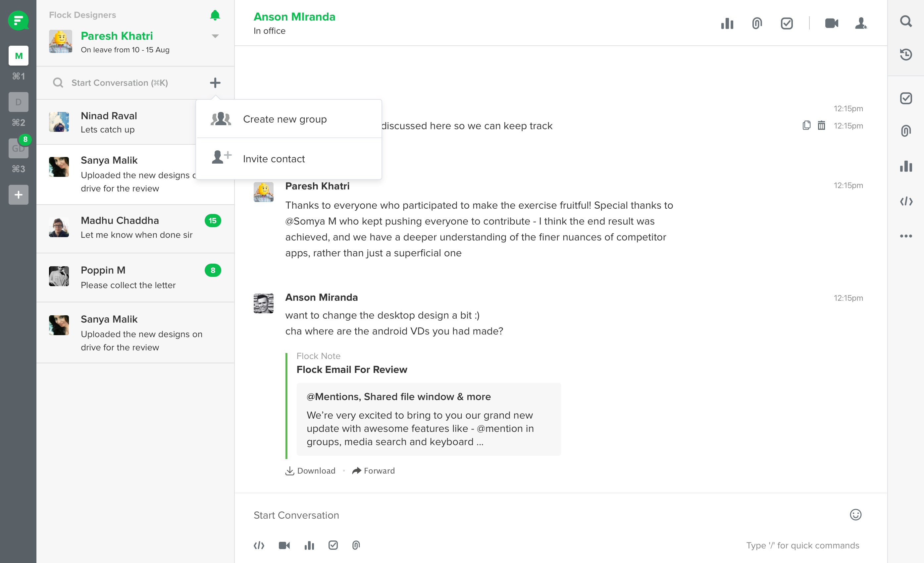Viewport: 924px width, 563px height.
Task: Open files paperclip in right sidebar
Action: coord(906,131)
